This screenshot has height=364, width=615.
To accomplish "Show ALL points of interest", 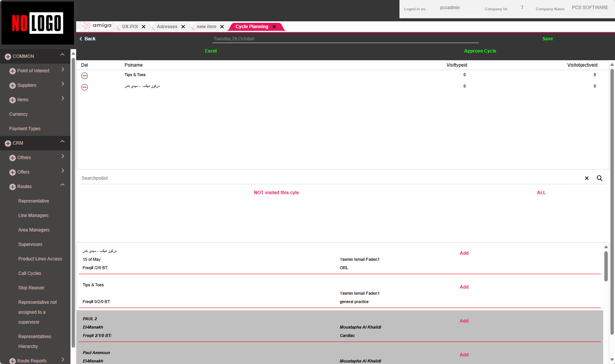I will click(x=541, y=193).
